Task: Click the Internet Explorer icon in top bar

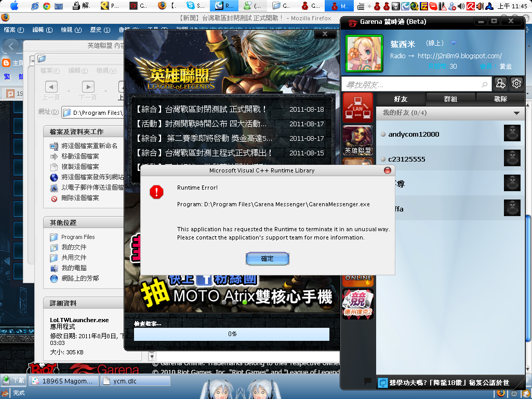Action: coord(35,6)
